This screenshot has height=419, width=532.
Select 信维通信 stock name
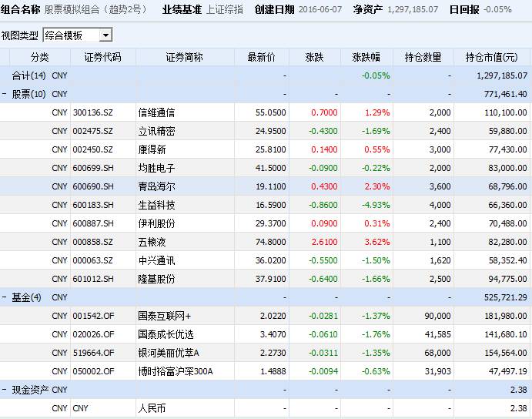tap(156, 112)
